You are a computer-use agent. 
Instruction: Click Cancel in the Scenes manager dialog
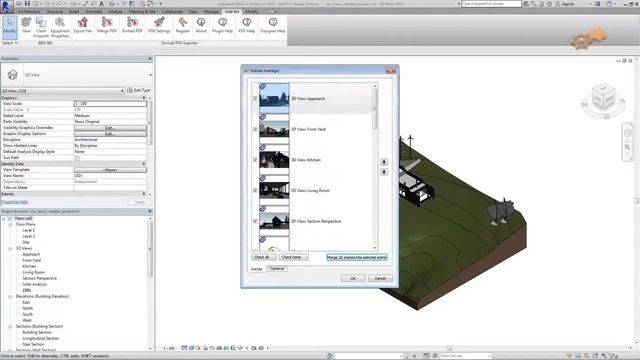coord(380,278)
